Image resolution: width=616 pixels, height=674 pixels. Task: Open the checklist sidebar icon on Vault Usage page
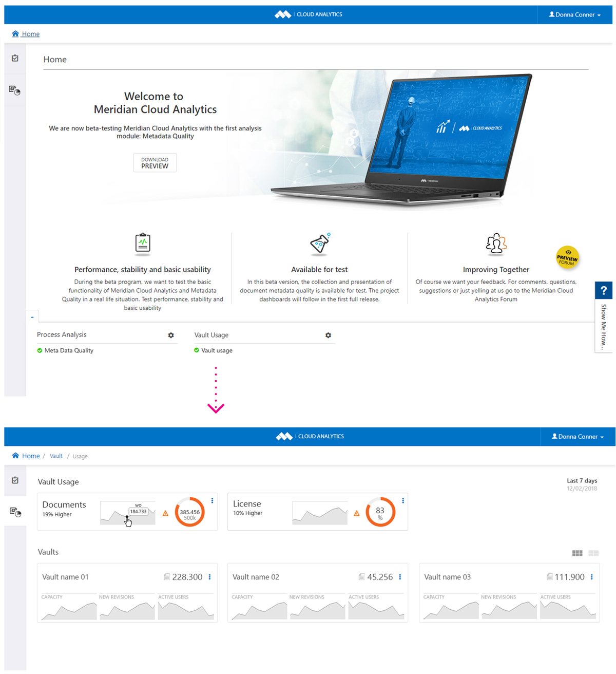[15, 480]
